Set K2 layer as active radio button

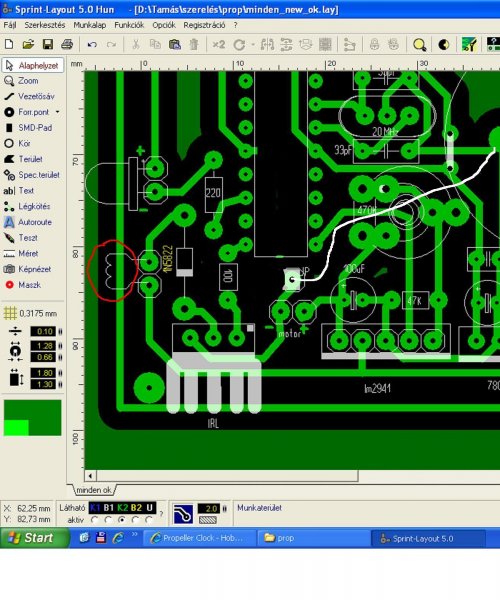(x=122, y=520)
